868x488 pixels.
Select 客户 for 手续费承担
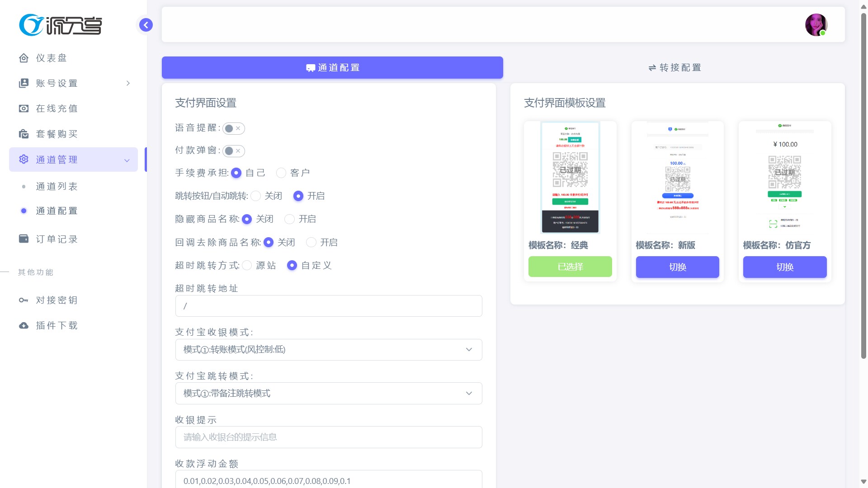[282, 173]
